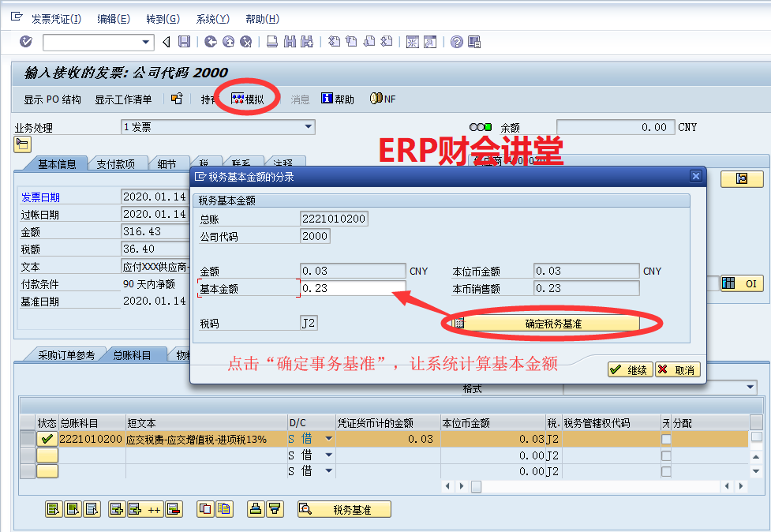Click the NF coins icon
This screenshot has width=771, height=532.
376,99
